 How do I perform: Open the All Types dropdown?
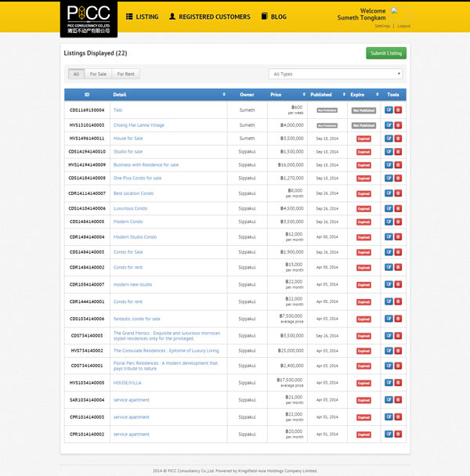click(x=335, y=74)
